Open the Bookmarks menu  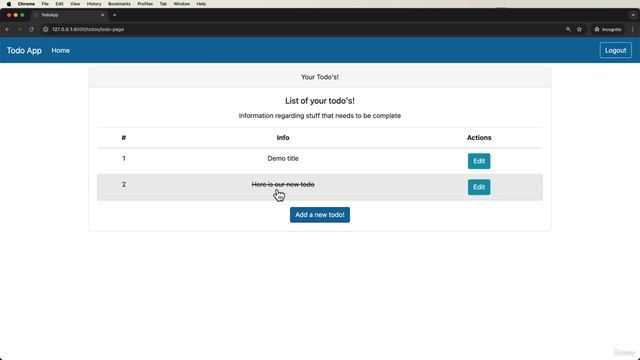pos(119,4)
